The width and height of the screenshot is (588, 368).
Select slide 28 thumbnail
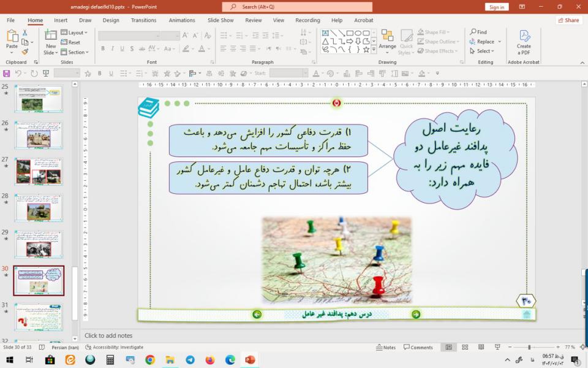pyautogui.click(x=39, y=208)
